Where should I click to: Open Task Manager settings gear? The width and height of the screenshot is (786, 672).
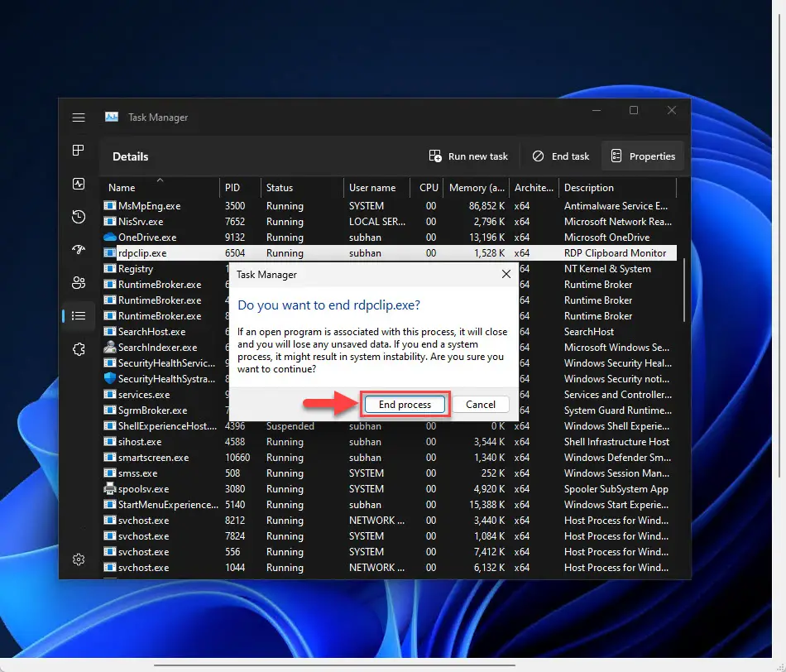click(x=79, y=559)
